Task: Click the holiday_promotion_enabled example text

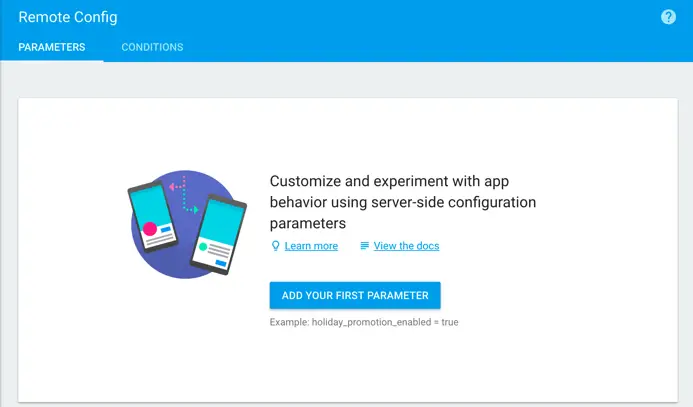Action: (364, 323)
